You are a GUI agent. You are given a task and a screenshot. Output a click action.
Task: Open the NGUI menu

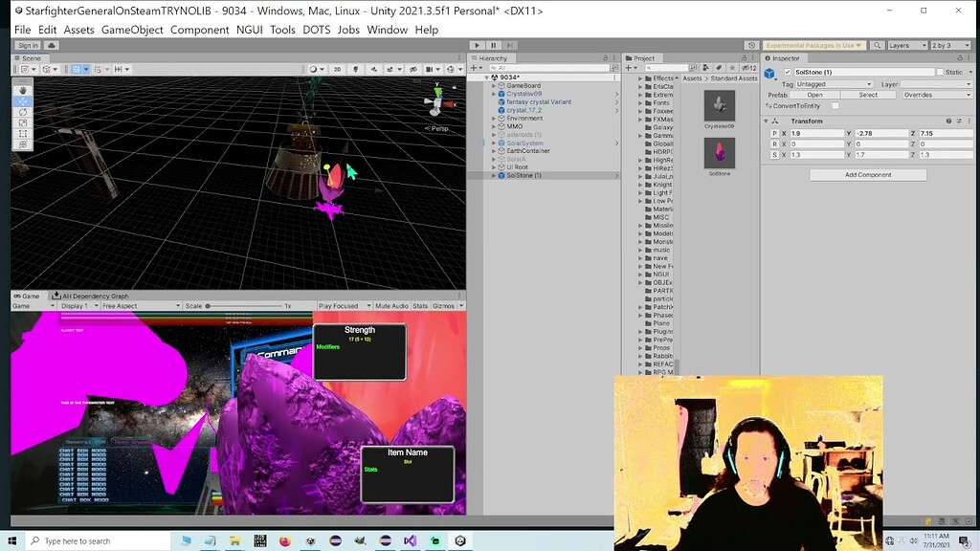[248, 30]
